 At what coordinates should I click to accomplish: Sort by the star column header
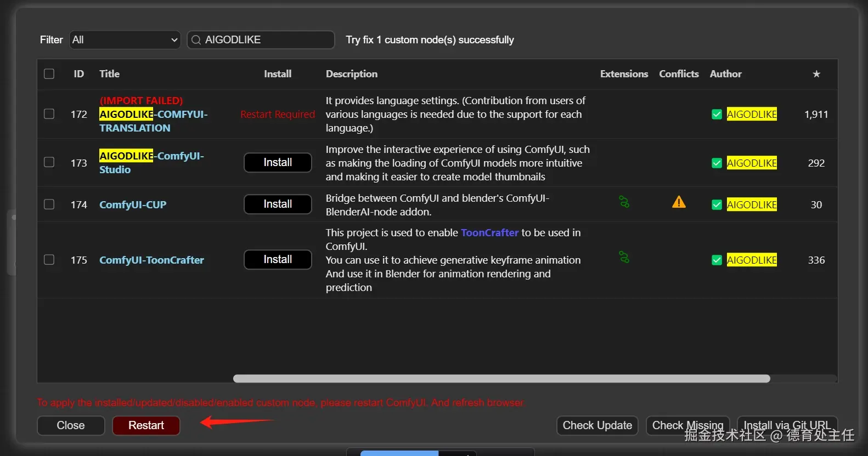point(816,74)
